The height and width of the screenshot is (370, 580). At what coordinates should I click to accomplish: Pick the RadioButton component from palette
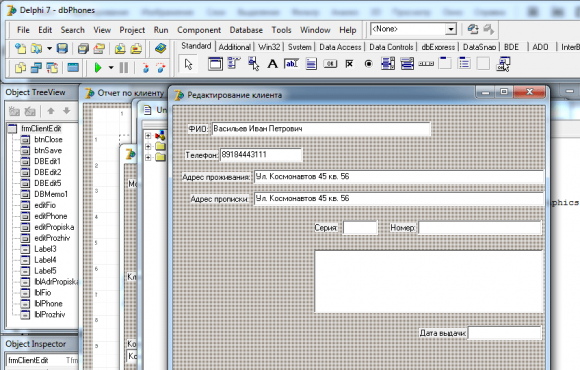point(368,64)
